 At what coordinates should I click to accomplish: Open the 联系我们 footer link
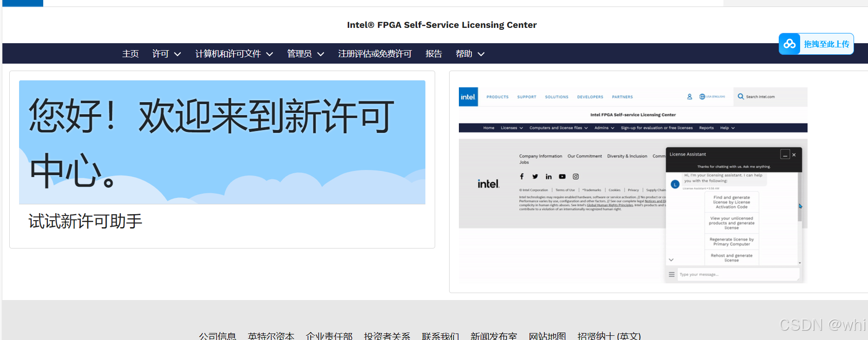coord(440,336)
